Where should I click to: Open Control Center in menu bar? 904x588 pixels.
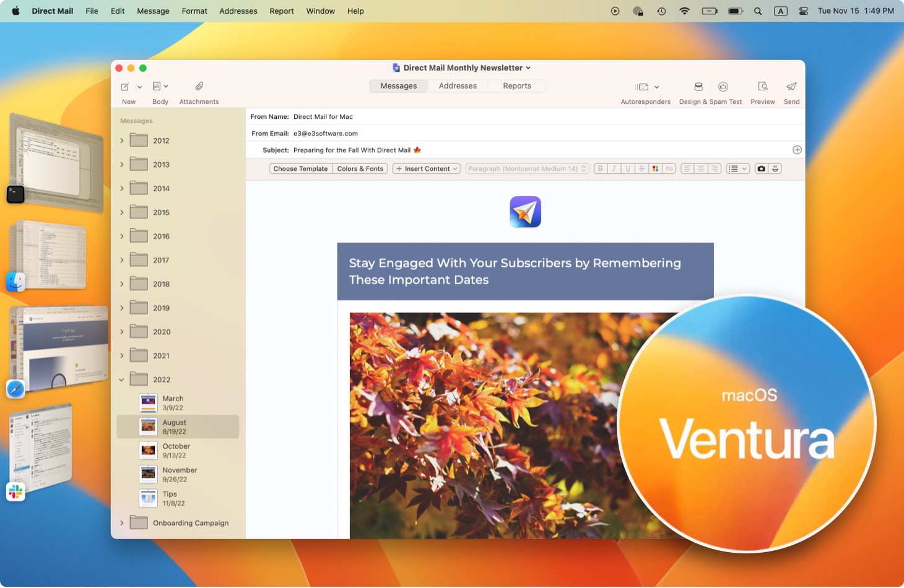pyautogui.click(x=804, y=11)
